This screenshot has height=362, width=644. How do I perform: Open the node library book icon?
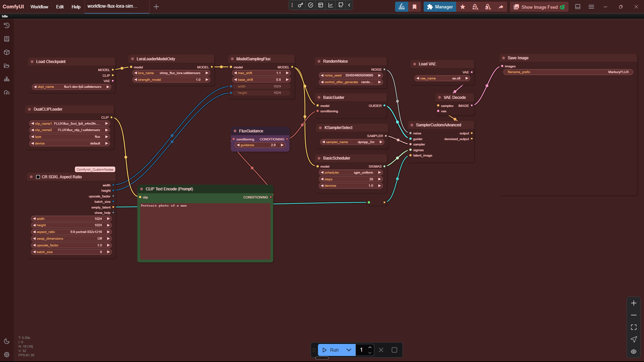click(x=7, y=39)
